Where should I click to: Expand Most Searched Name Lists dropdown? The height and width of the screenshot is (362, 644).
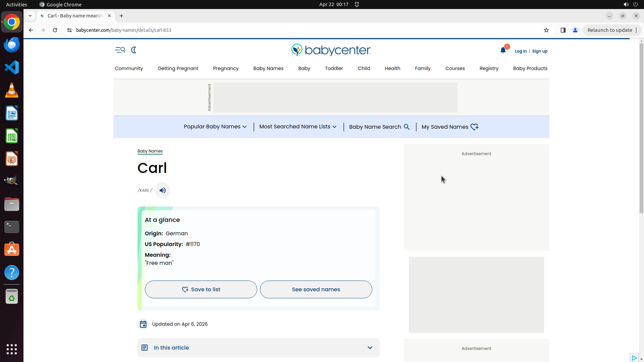[x=298, y=127]
